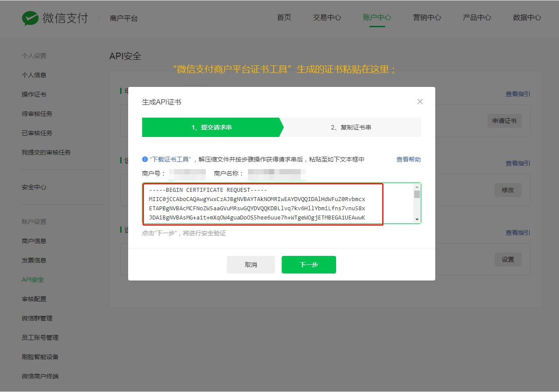Open 交易中心 in the top navigation
This screenshot has height=392, width=559.
pos(327,18)
